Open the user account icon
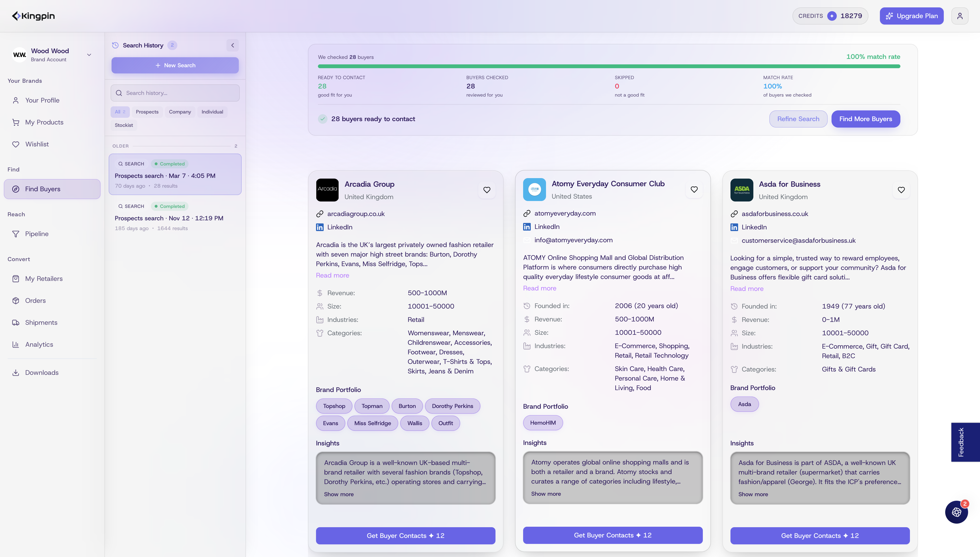Image resolution: width=980 pixels, height=557 pixels. 960,16
